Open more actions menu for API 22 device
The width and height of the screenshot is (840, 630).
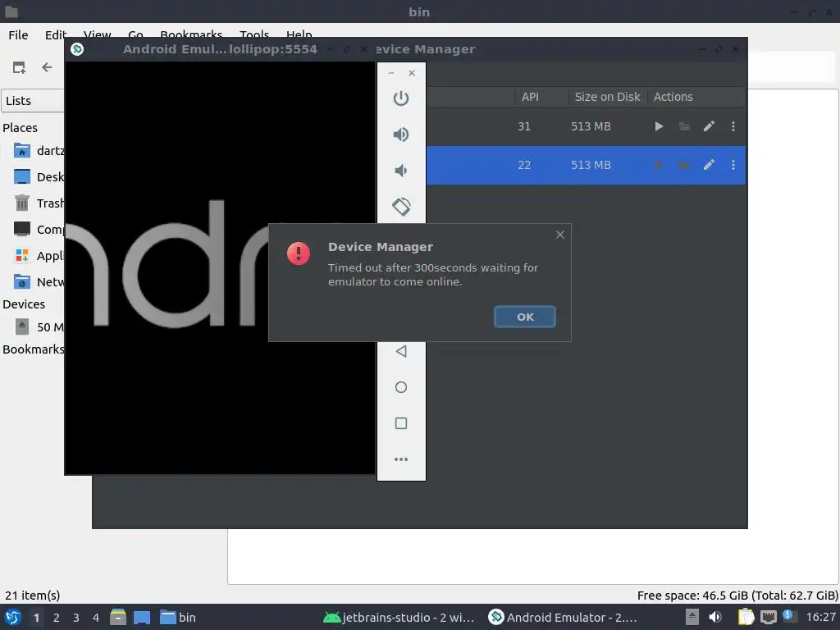tap(733, 165)
